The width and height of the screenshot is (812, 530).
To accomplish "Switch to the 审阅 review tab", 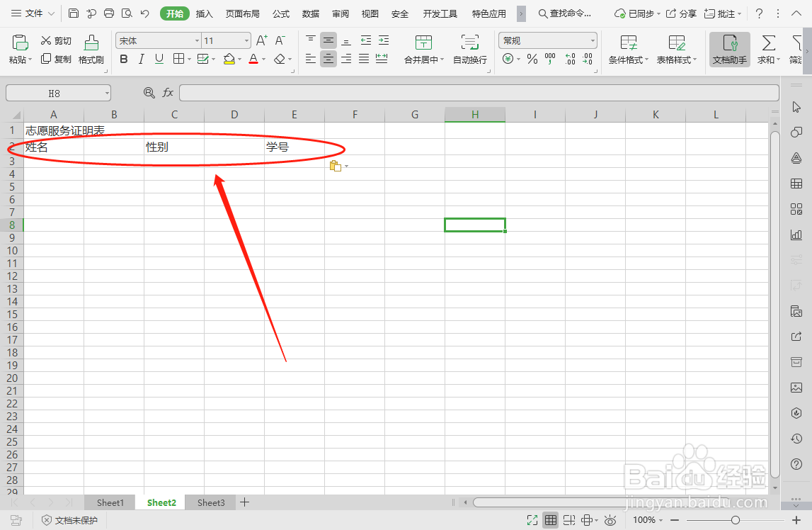I will click(x=341, y=13).
